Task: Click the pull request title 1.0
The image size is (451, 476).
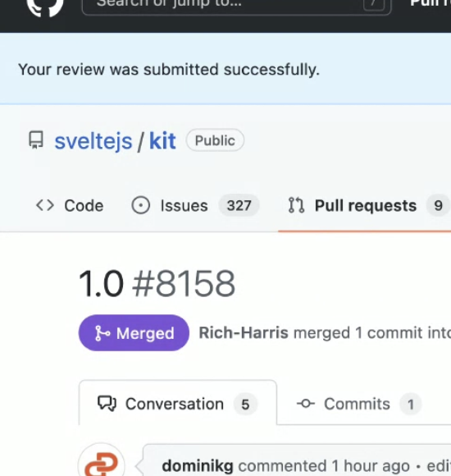Action: click(101, 284)
